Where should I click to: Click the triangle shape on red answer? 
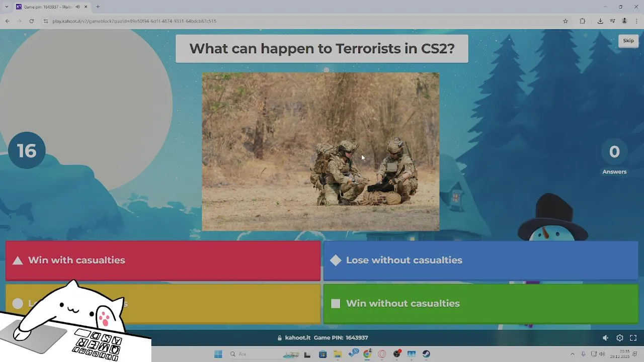coord(18,260)
